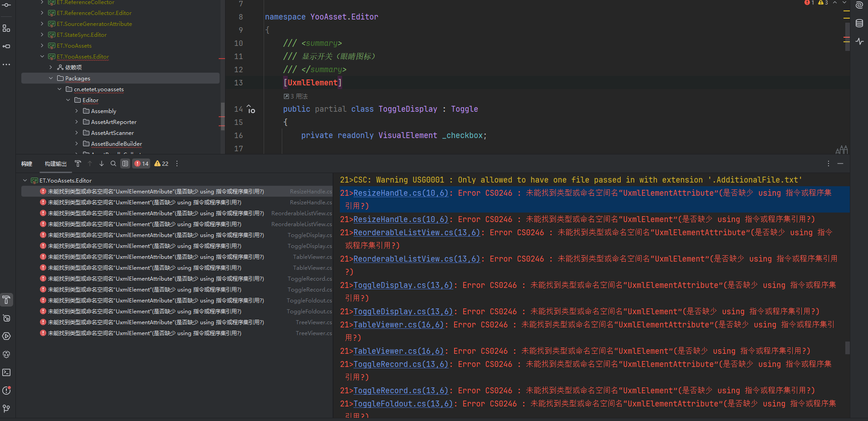This screenshot has width=868, height=421.
Task: Select ET.StateSync.Editor project
Action: click(x=82, y=35)
